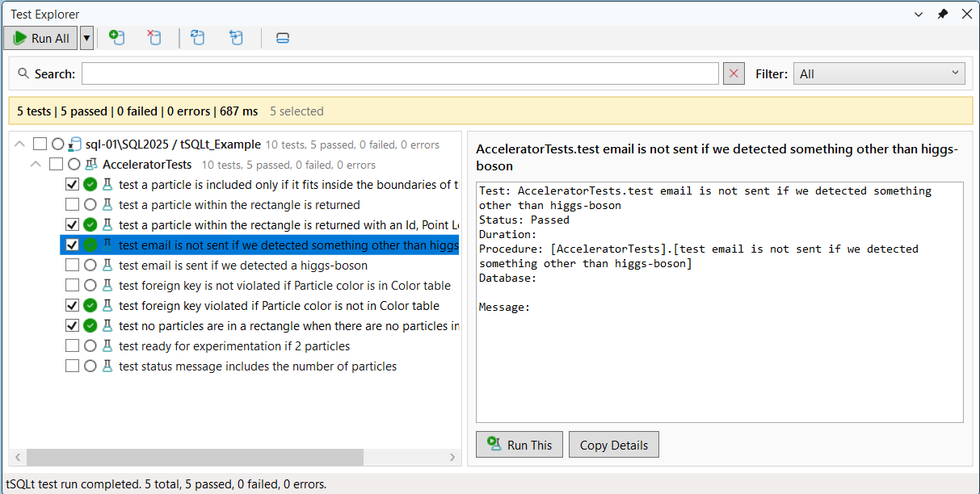Screen dimensions: 980x494
Task: Click green passed icon of 'no particles are in a rectangle'
Action: tap(90, 326)
